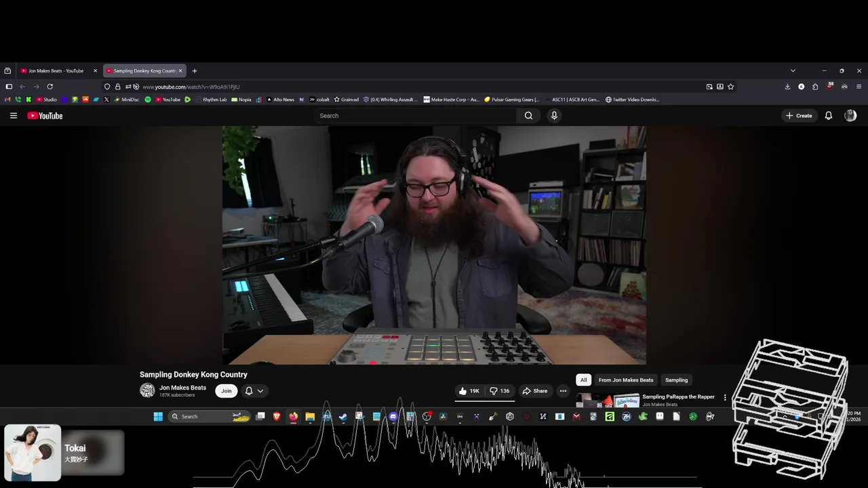868x488 pixels.
Task: Reload the current page
Action: (x=50, y=87)
